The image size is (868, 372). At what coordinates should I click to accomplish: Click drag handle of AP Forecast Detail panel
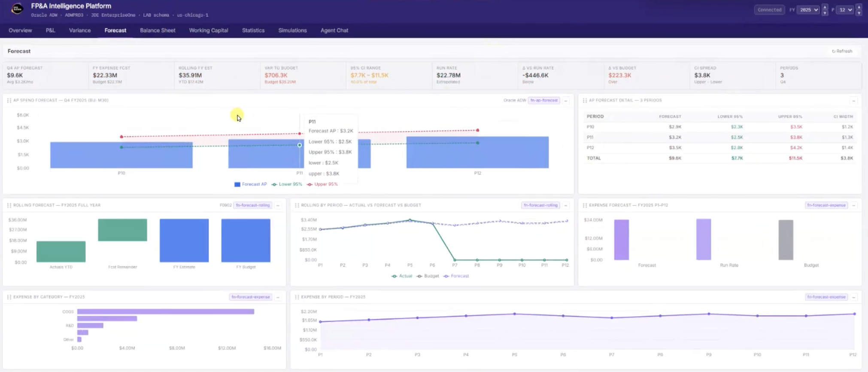coord(585,101)
